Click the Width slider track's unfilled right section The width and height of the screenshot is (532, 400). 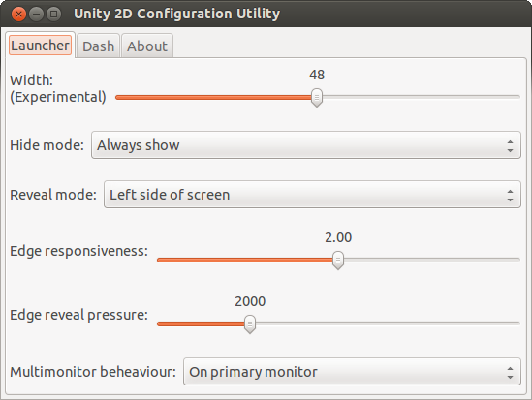click(x=422, y=97)
